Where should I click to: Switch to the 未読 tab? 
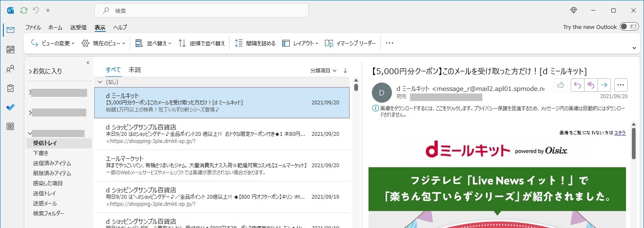[134, 70]
